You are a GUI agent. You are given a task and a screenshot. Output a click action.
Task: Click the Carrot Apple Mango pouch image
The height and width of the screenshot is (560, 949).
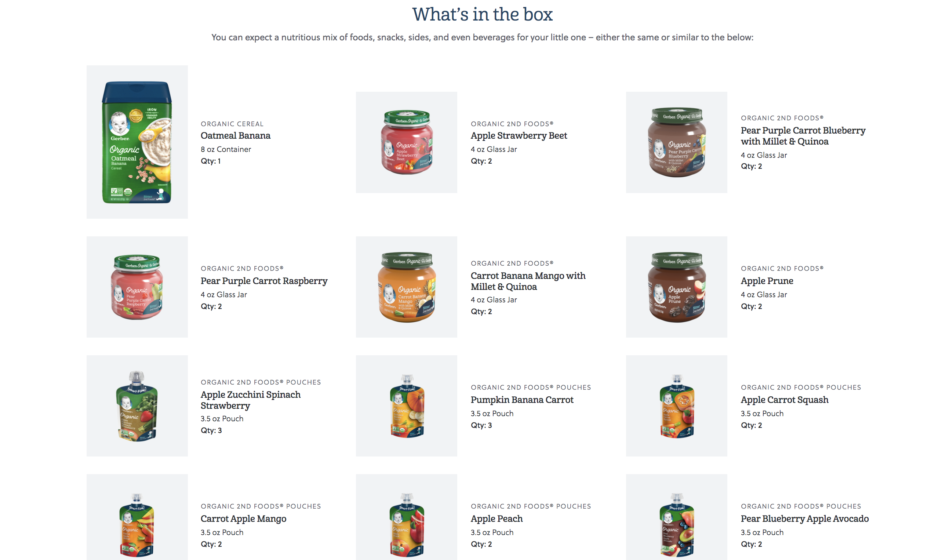click(137, 524)
